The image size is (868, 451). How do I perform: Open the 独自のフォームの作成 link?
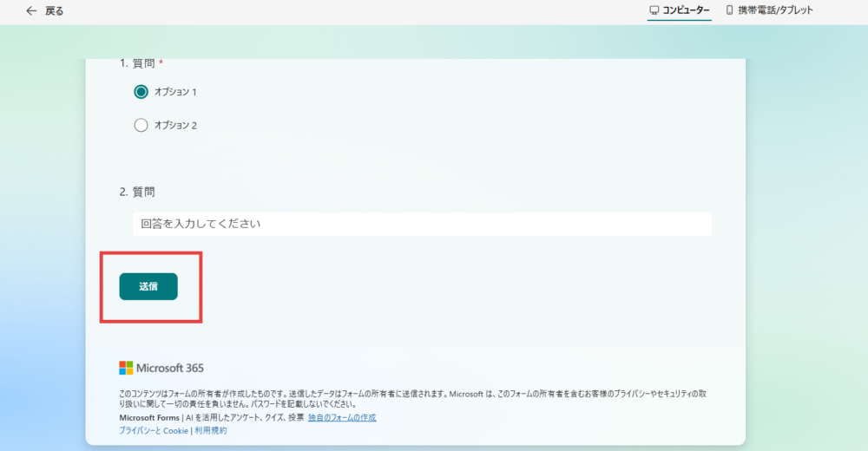(343, 417)
